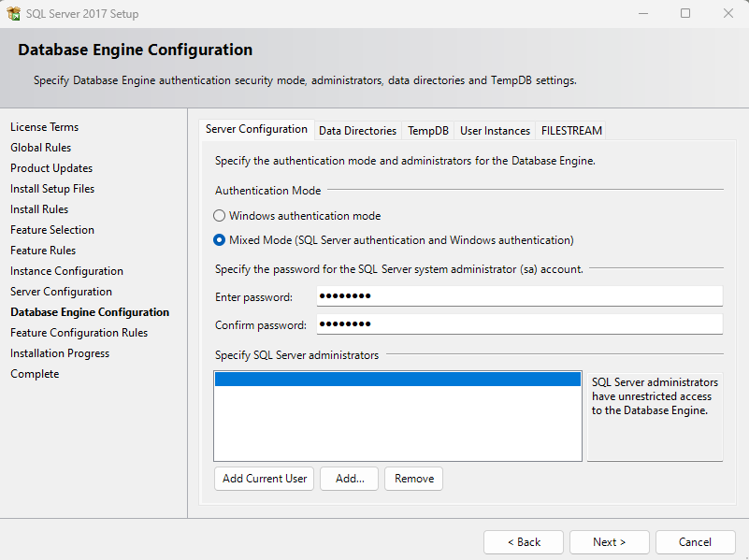
Task: Open the TempDB tab
Action: 428,131
